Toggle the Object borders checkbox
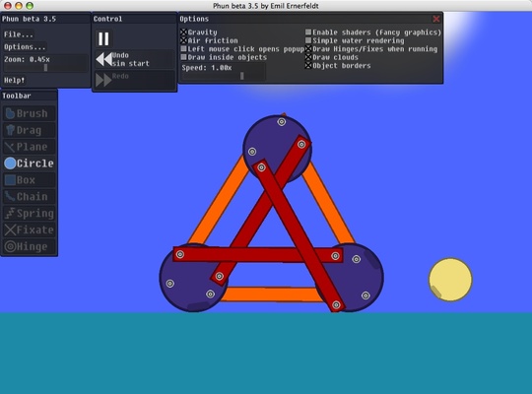 [308, 65]
